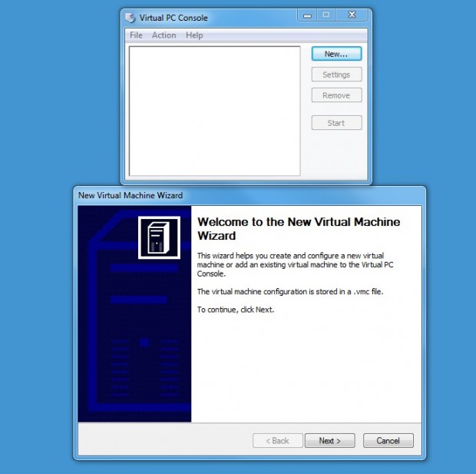This screenshot has height=474, width=476.
Task: Click the maximize button of Virtual PC Console
Action: click(326, 15)
